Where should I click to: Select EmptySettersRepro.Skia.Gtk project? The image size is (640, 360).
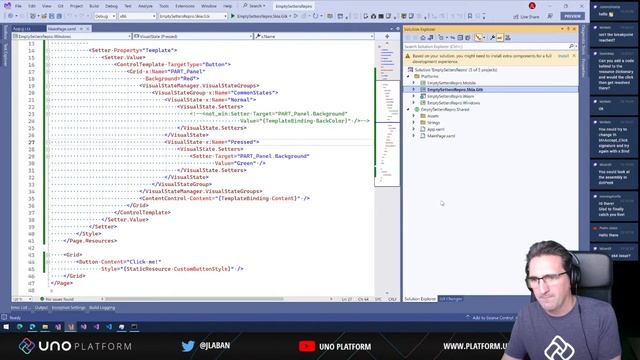point(455,89)
